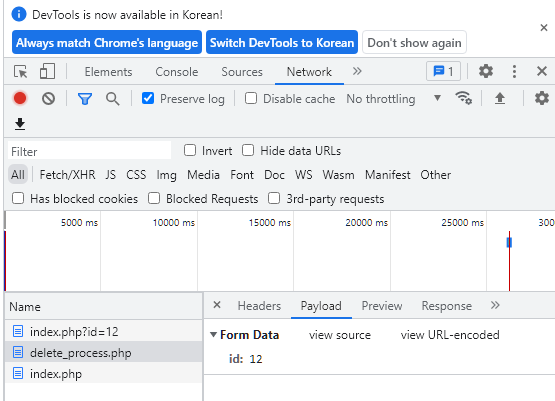Close the DevTools panel with the X

(542, 71)
